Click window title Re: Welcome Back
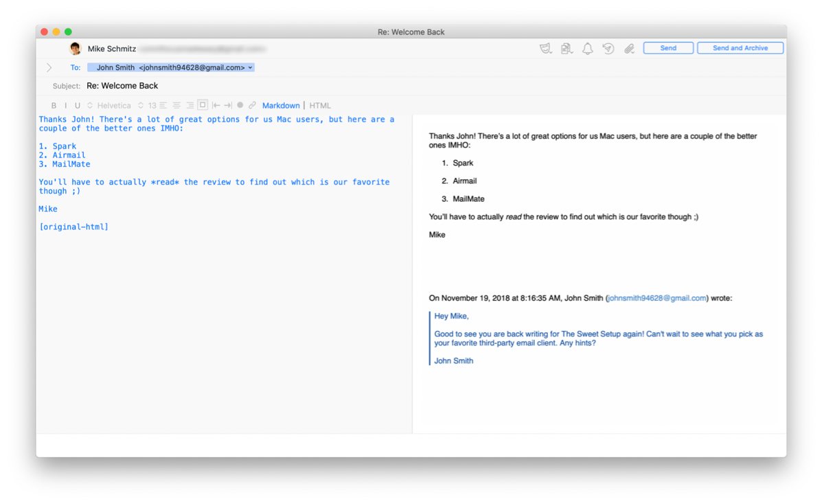Viewport: 824px width, 504px height. [x=411, y=32]
